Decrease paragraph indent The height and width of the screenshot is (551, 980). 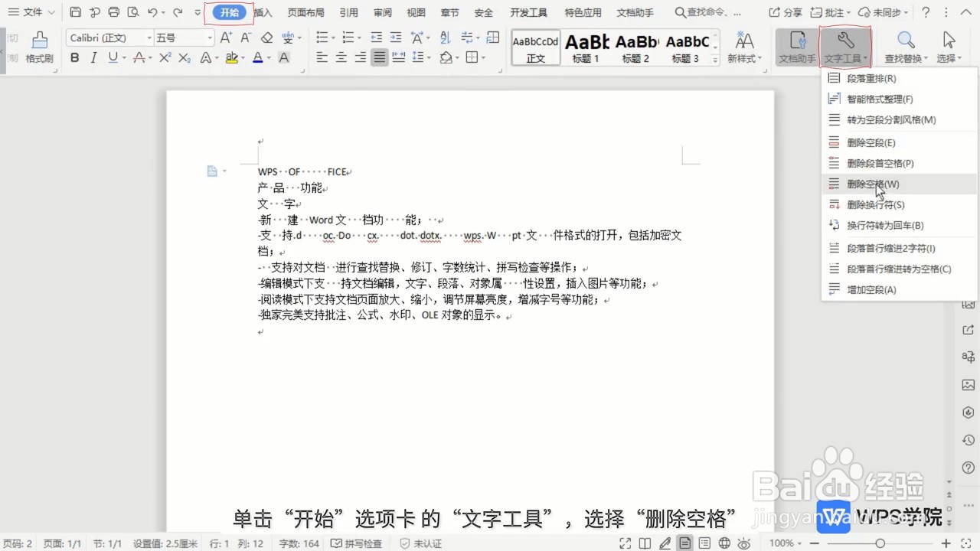click(376, 38)
